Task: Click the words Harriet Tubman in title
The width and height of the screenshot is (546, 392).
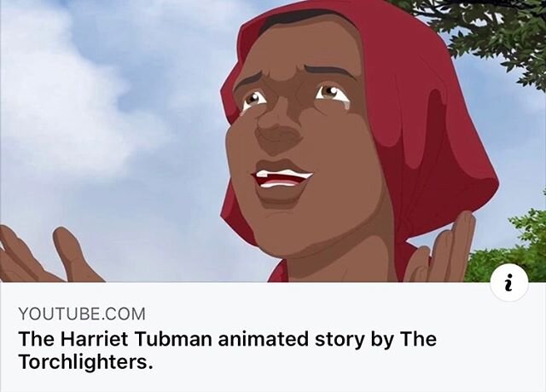Action: pyautogui.click(x=136, y=339)
